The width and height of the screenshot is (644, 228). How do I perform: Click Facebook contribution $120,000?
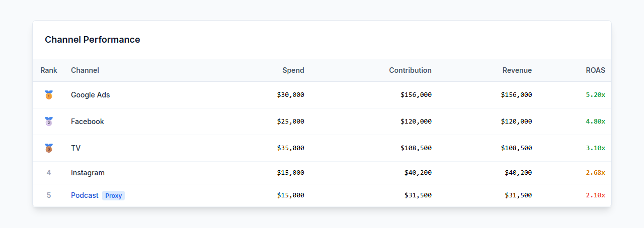point(416,122)
